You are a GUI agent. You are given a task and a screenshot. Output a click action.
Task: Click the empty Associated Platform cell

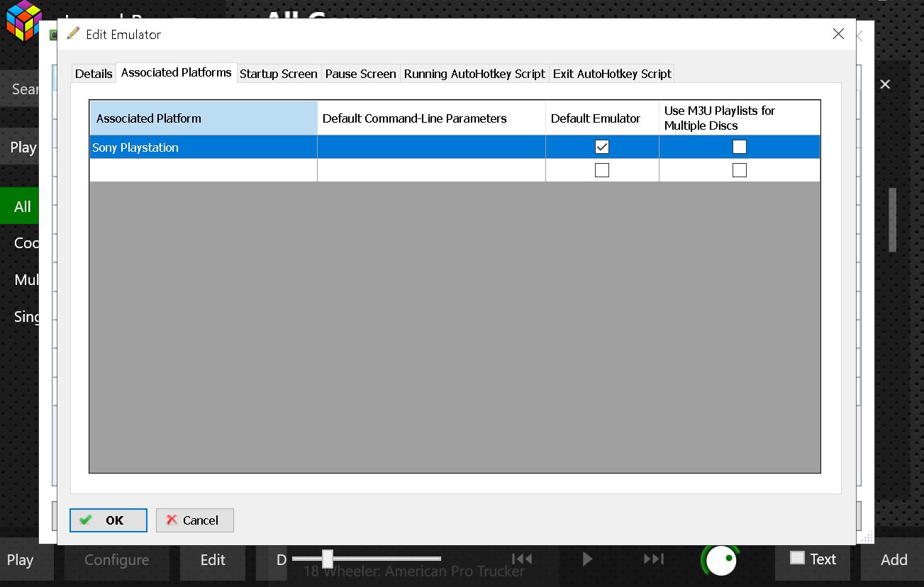(x=203, y=170)
